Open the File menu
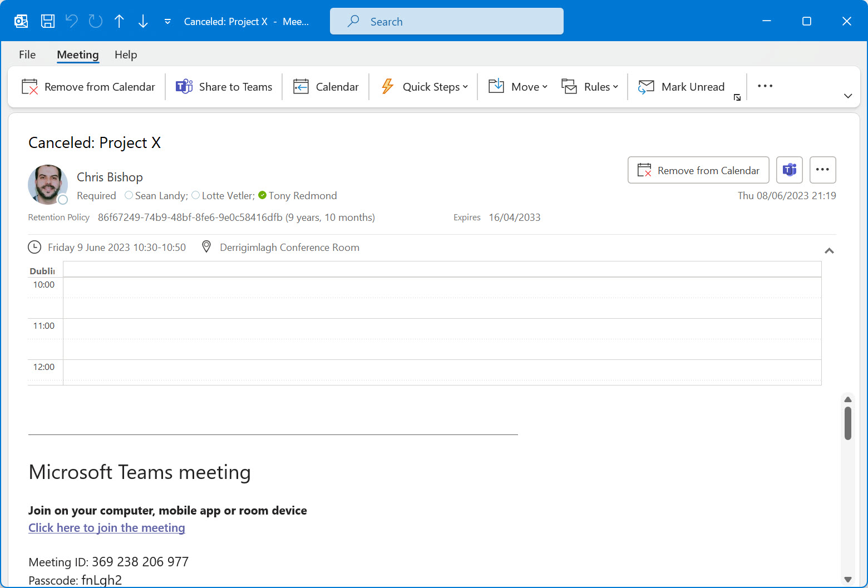This screenshot has height=588, width=868. 27,55
